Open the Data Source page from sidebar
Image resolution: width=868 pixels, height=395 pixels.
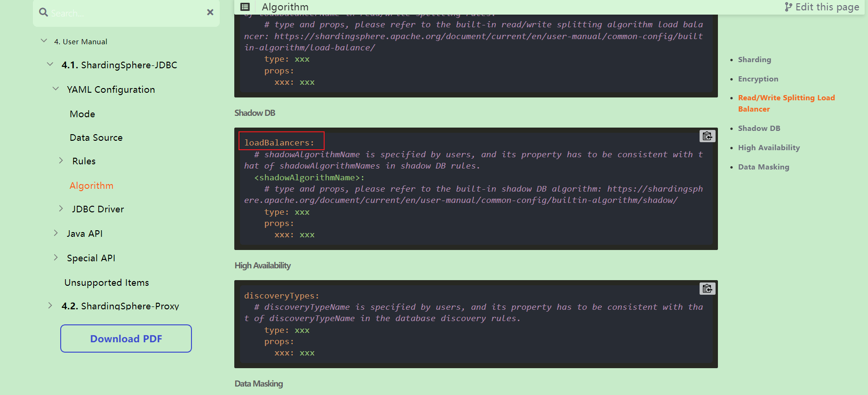click(x=96, y=137)
